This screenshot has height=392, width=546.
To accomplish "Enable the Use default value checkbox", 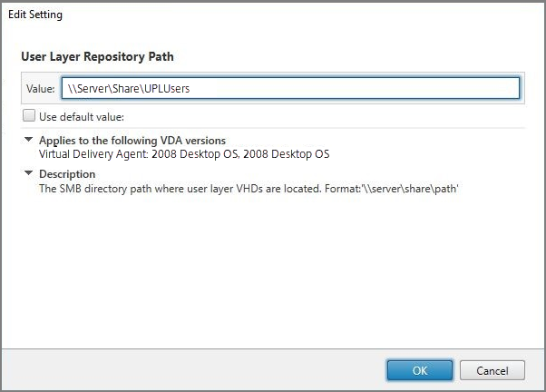I will click(x=29, y=116).
